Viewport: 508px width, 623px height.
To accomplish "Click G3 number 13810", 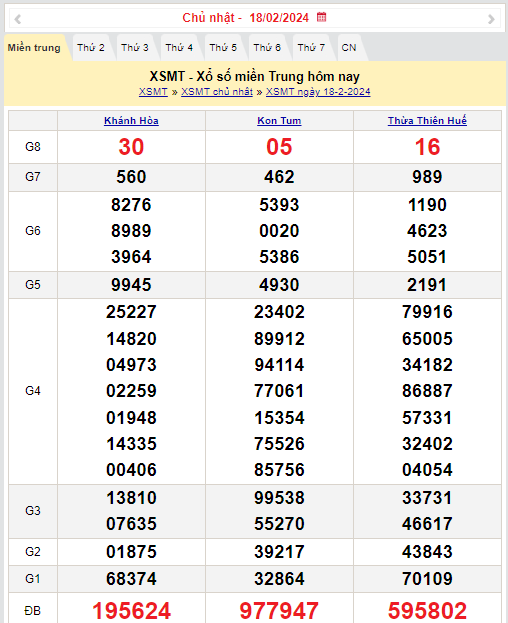I will pyautogui.click(x=131, y=498).
